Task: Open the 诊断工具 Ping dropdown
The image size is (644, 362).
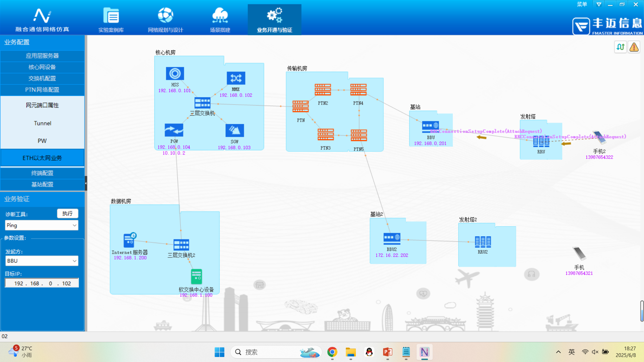Action: (x=42, y=225)
